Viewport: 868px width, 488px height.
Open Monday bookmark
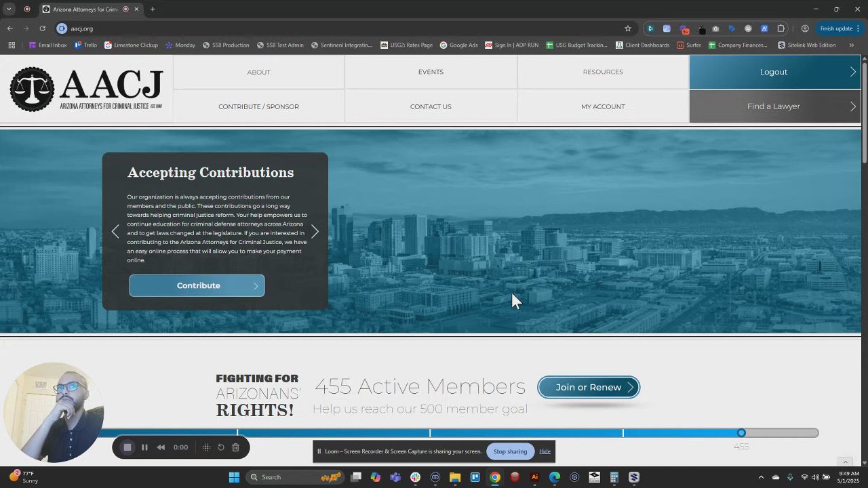click(180, 45)
